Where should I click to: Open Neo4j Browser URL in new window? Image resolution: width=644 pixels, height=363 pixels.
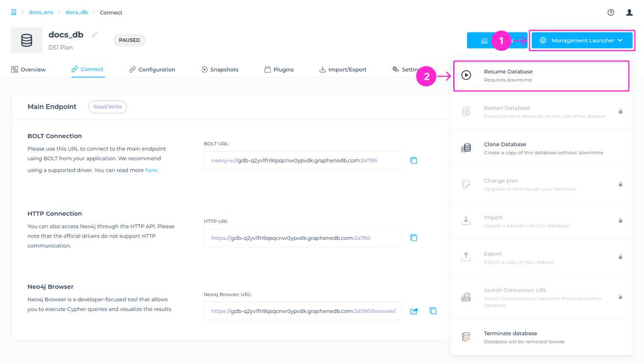pyautogui.click(x=414, y=311)
